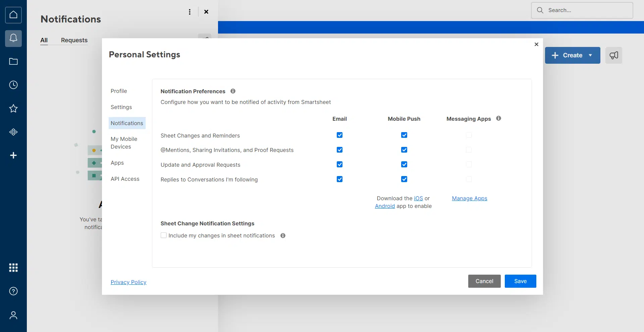644x332 pixels.
Task: Open the API Access section
Action: click(125, 179)
